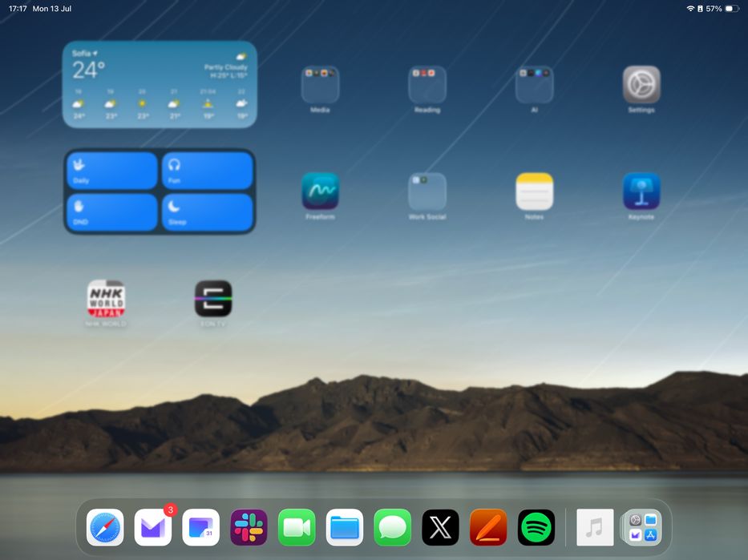This screenshot has height=560, width=748.
Task: Launch the Notes app
Action: (534, 191)
